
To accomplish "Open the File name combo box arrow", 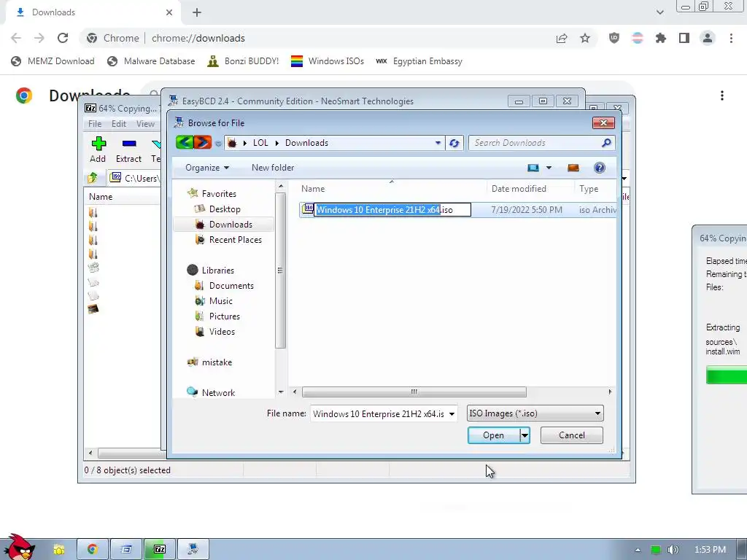I will coord(452,414).
